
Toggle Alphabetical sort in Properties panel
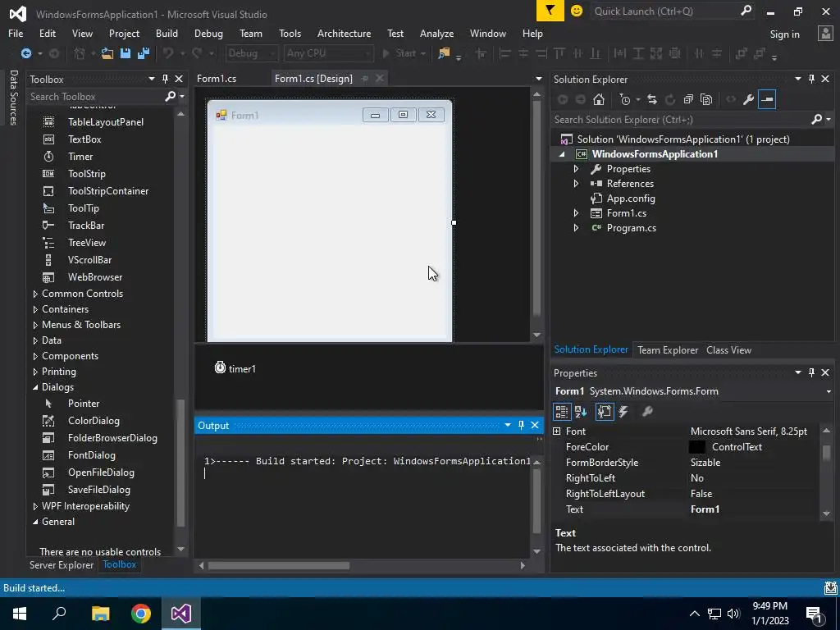(x=581, y=412)
